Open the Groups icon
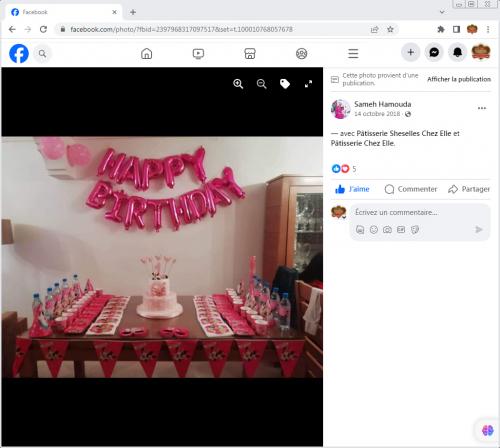The height and width of the screenshot is (448, 500). 302,53
